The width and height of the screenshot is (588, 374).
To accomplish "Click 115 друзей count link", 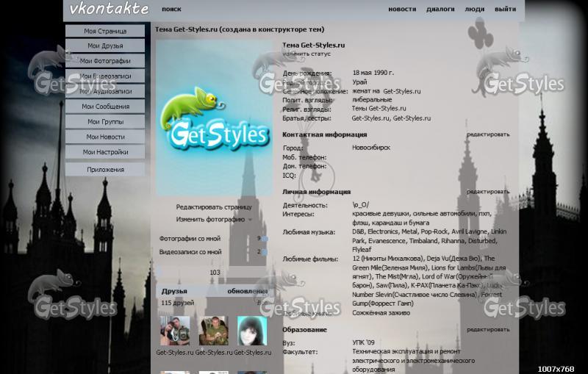I will 178,303.
